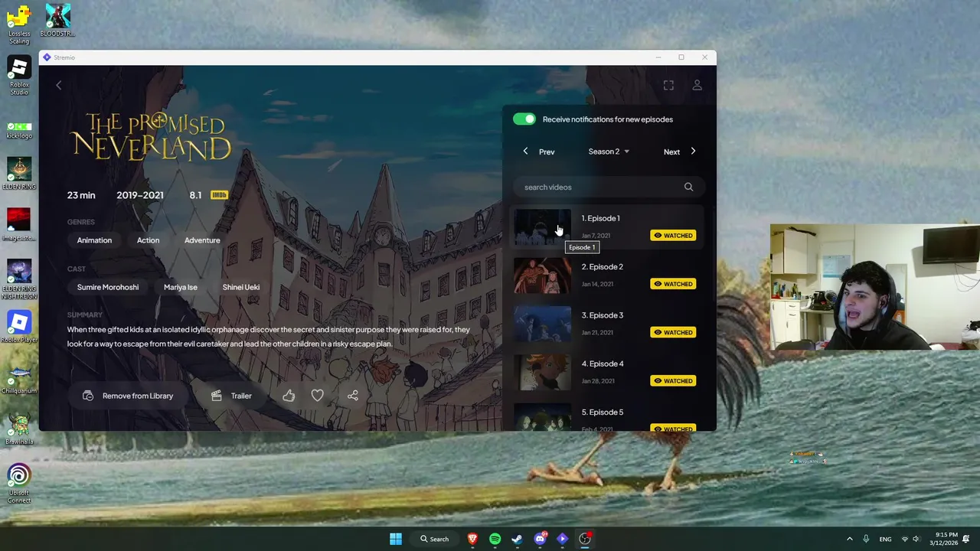The width and height of the screenshot is (980, 551).
Task: Go to the next season with Next
Action: point(680,152)
